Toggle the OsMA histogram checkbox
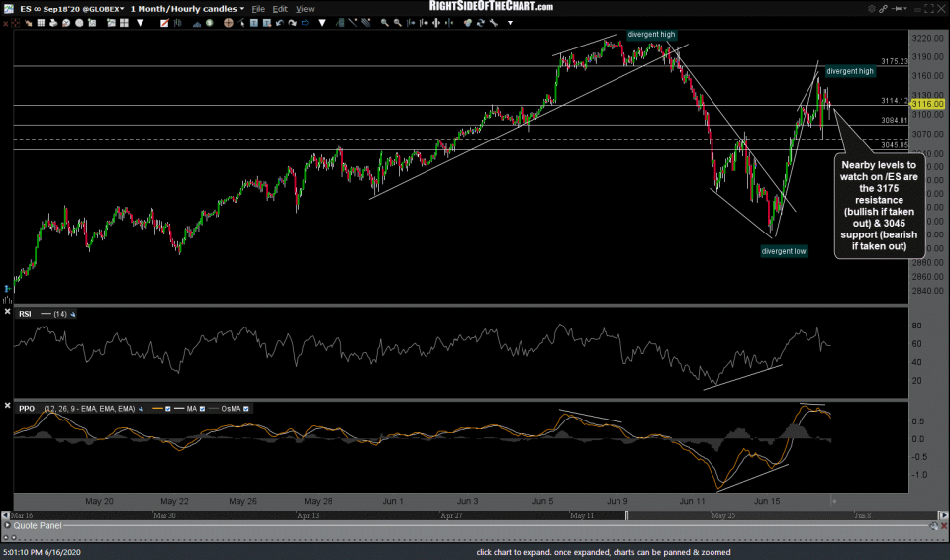 coord(246,409)
